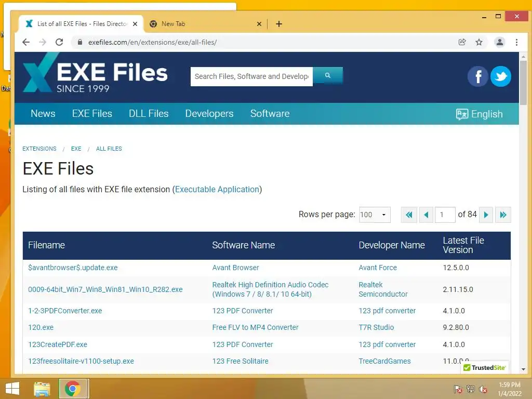Click Chrome icon in taskbar

[x=73, y=389]
